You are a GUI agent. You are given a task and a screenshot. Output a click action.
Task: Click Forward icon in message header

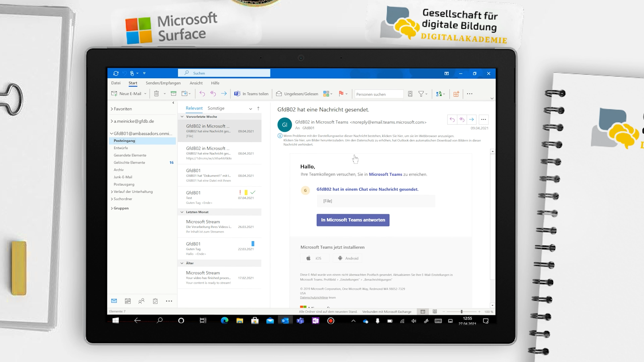point(472,120)
